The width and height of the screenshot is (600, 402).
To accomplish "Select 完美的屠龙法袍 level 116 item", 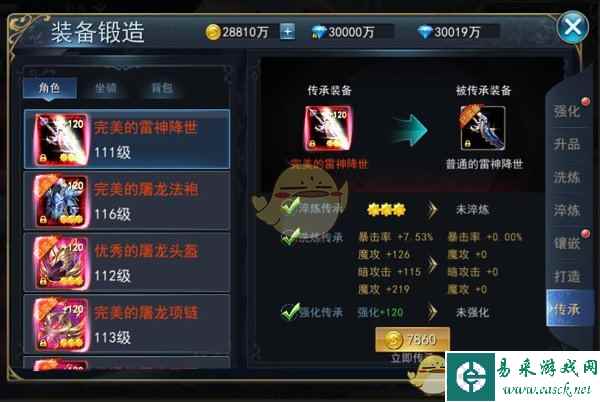I will 127,201.
